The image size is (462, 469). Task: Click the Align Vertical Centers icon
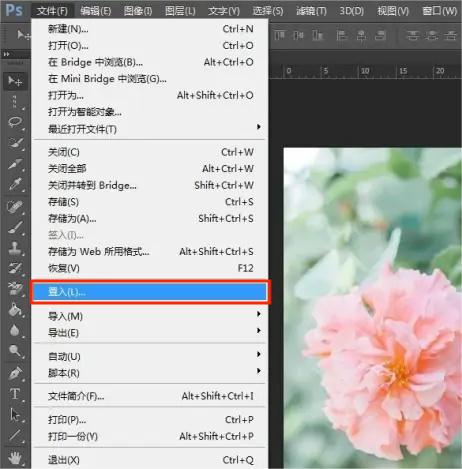pos(298,35)
